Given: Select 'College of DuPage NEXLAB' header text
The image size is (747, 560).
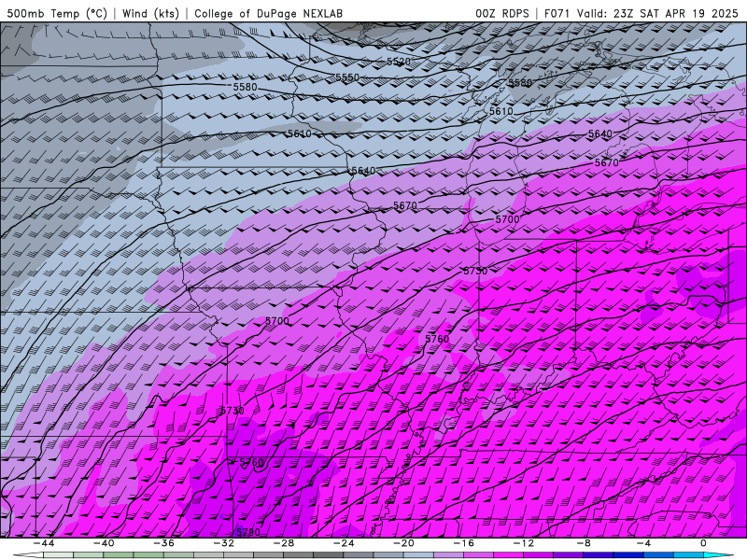Looking at the screenshot, I should [x=268, y=13].
